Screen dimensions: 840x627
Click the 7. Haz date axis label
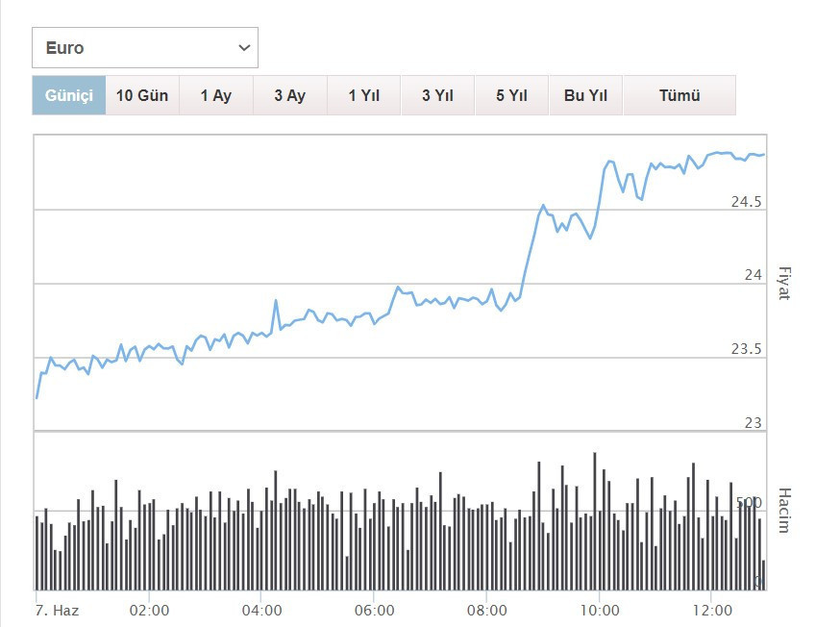pyautogui.click(x=57, y=610)
